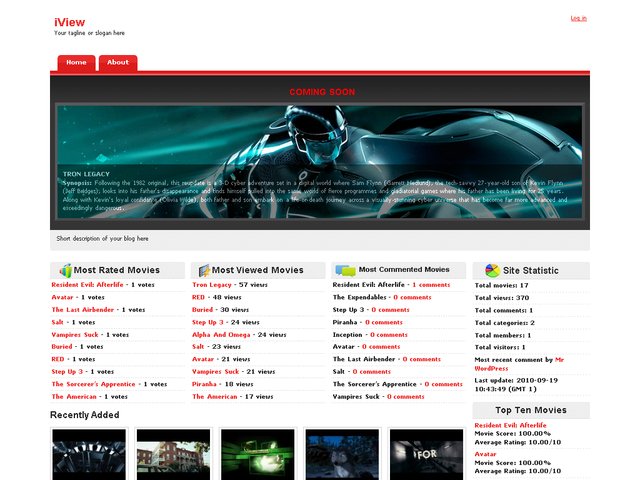Open The Sorcerer's Apprentice in Most Rated

[x=93, y=384]
